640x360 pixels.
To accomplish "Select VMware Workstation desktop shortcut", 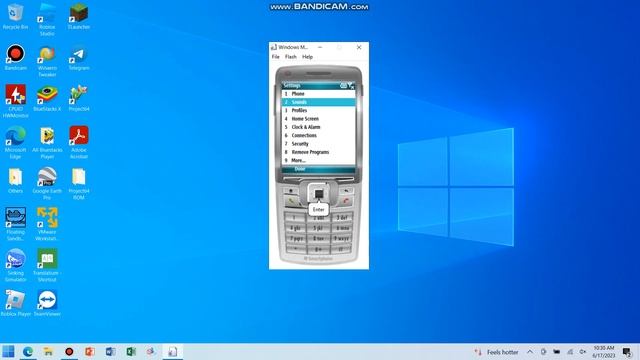I will tap(47, 224).
